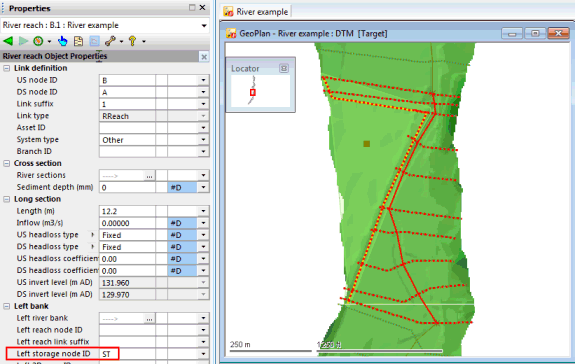Collapse the Locator panel toggle
Image resolution: width=575 pixels, height=364 pixels.
[x=284, y=68]
